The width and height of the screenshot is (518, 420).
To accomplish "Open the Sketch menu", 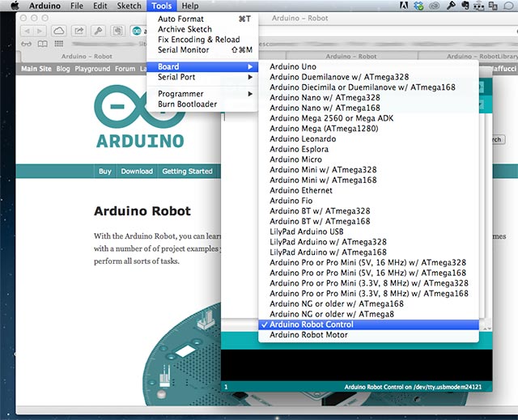I will [x=129, y=6].
